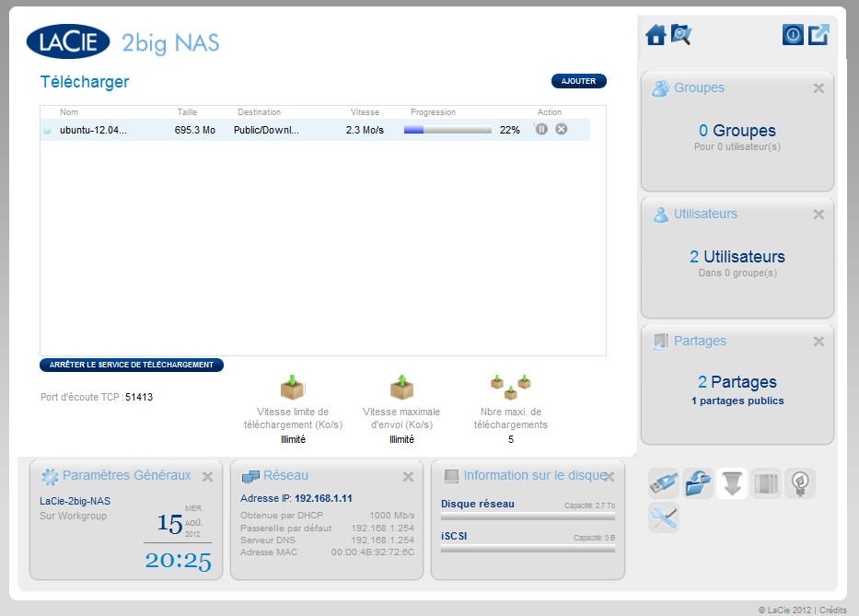Screen dimensions: 859x616
Task: Click the Disque réseau capacity bar
Action: coord(528,517)
